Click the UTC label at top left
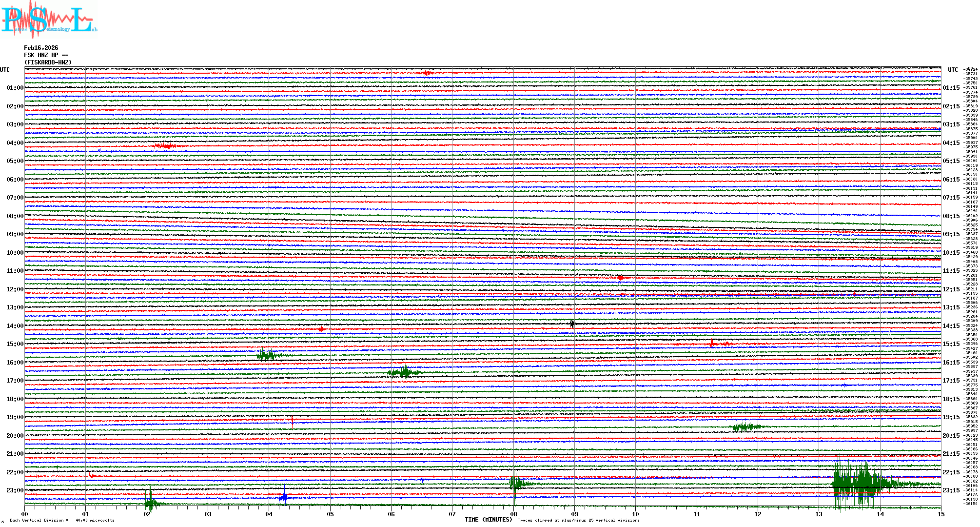This screenshot has height=527, width=980. point(5,70)
